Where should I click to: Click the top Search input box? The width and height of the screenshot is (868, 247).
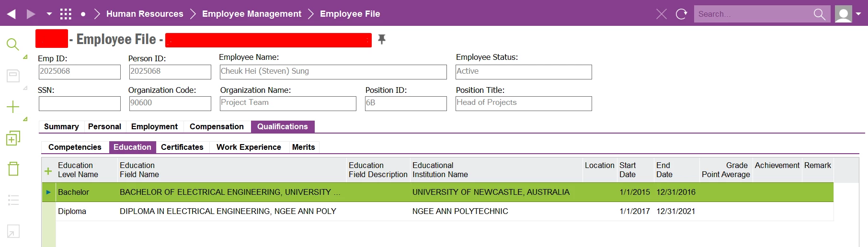tap(752, 14)
